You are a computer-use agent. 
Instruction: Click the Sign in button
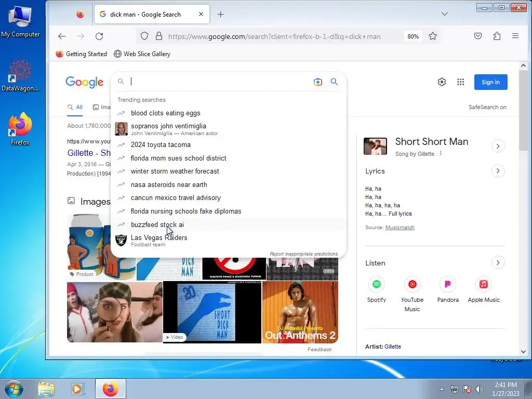pyautogui.click(x=490, y=82)
